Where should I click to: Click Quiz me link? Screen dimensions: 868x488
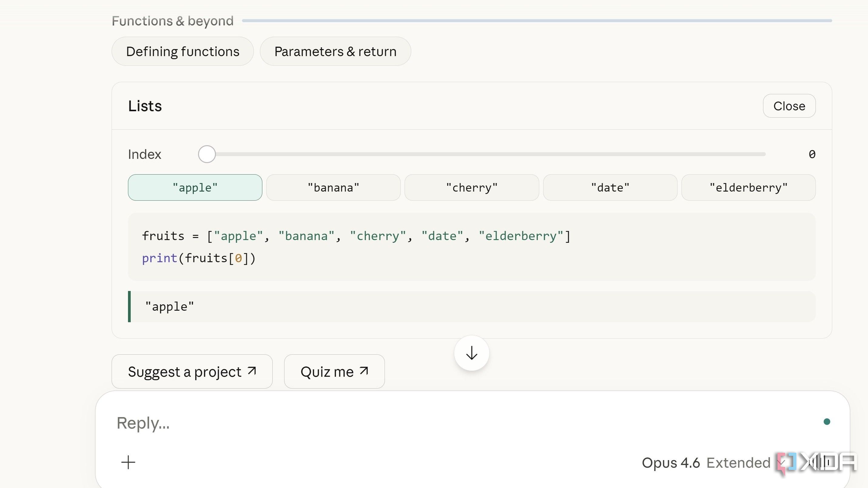click(334, 372)
